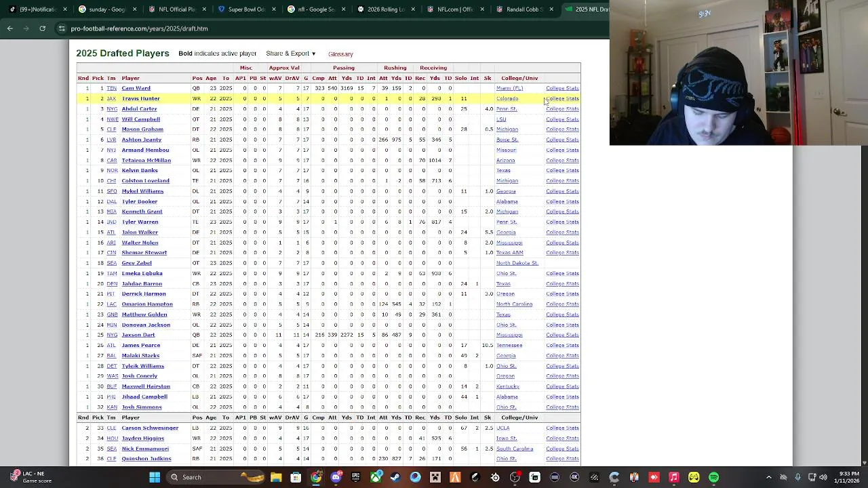Open College Stats for Josh Simmons
868x488 pixels.
(562, 407)
